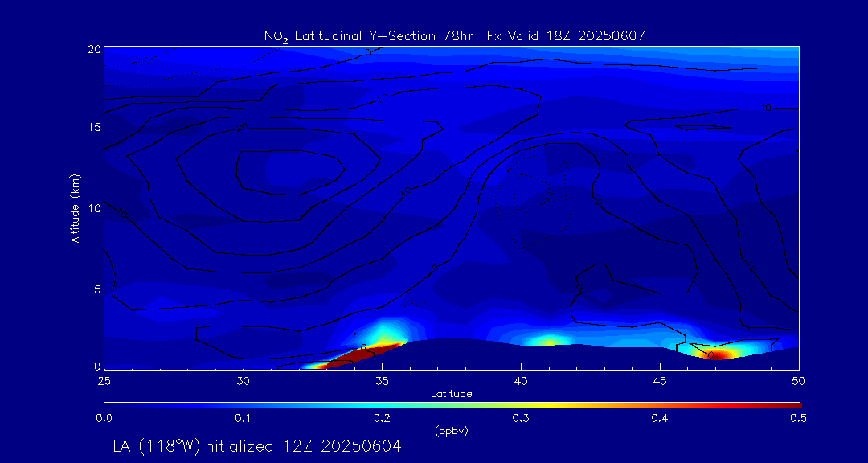Click the 0.3 colorbar label
868x463 pixels.
(x=521, y=419)
